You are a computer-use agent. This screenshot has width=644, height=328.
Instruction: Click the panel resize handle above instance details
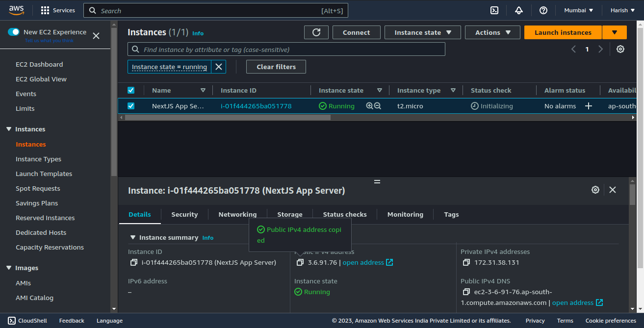click(x=377, y=181)
